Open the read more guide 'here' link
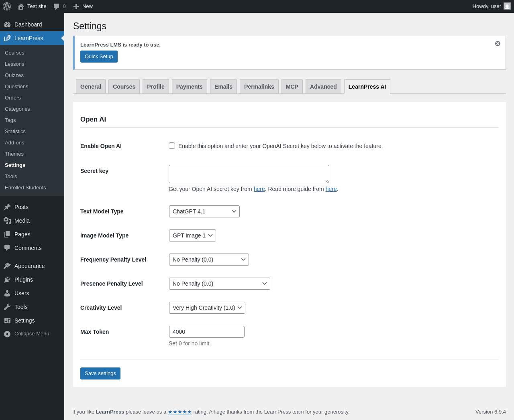Viewport: 514px width, 420px height. point(331,189)
